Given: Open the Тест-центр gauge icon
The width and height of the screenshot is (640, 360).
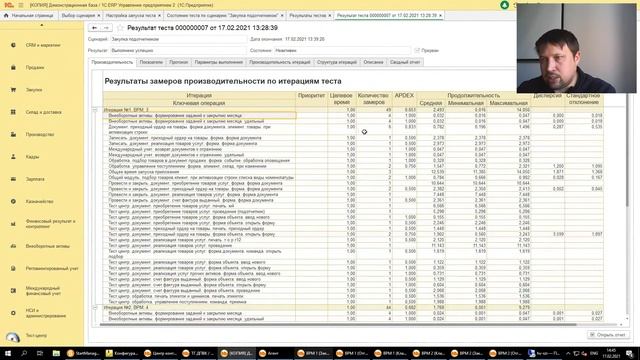Looking at the screenshot, I should click(13, 337).
